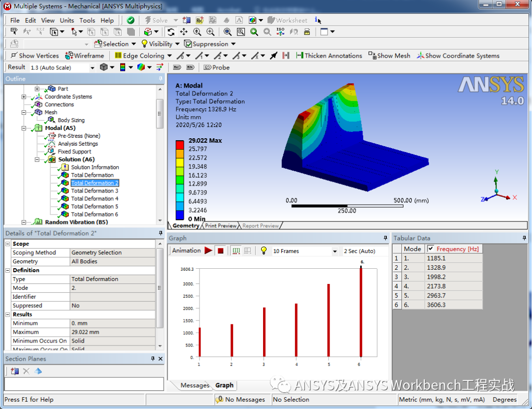Open the File menu
This screenshot has height=409, width=532.
pos(15,20)
